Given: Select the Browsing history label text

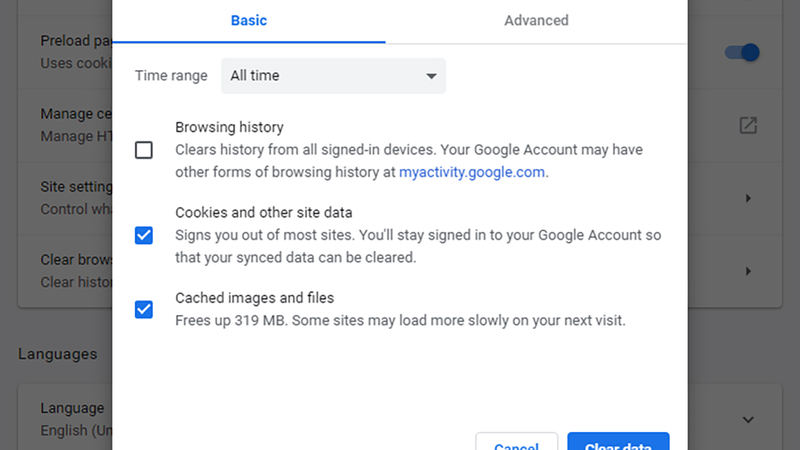Looking at the screenshot, I should pos(229,127).
